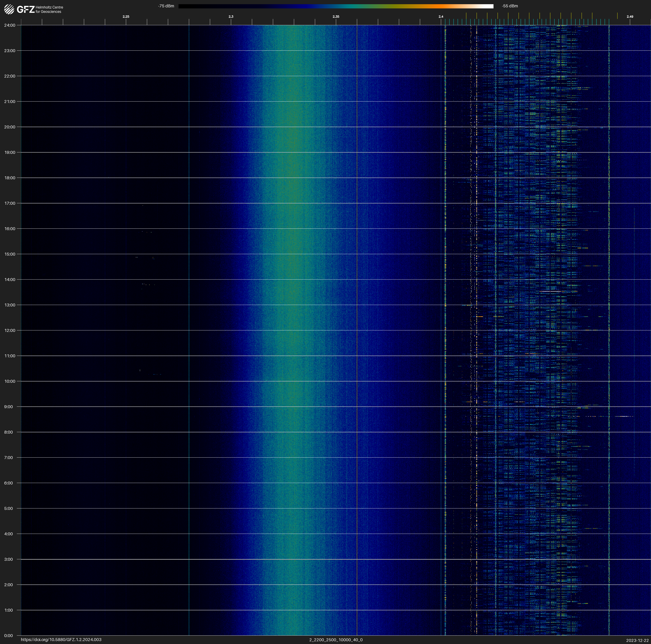Viewport: 651px width, 644px height.
Task: Select the 2.49 frequency axis label
Action: 629,17
